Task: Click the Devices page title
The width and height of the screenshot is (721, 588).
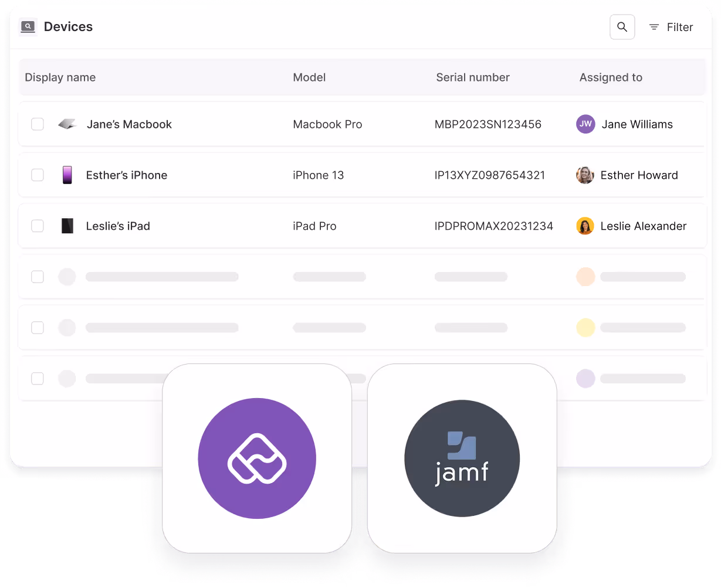Action: coord(68,27)
